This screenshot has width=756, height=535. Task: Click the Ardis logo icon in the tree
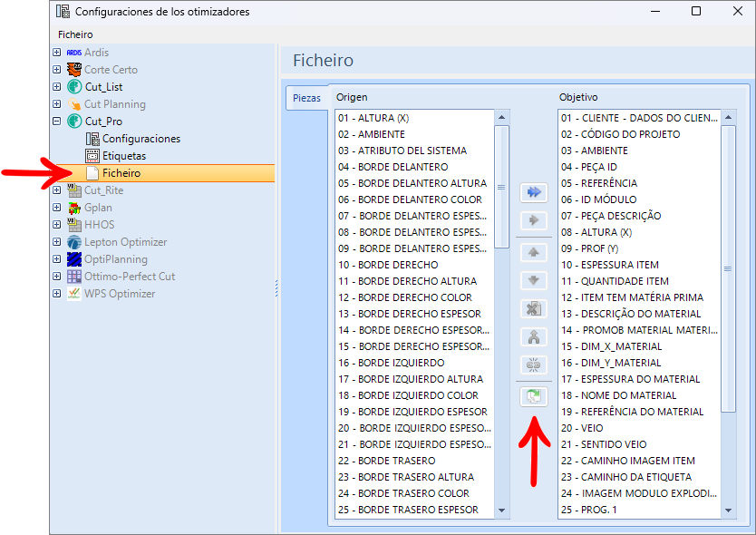pos(73,53)
